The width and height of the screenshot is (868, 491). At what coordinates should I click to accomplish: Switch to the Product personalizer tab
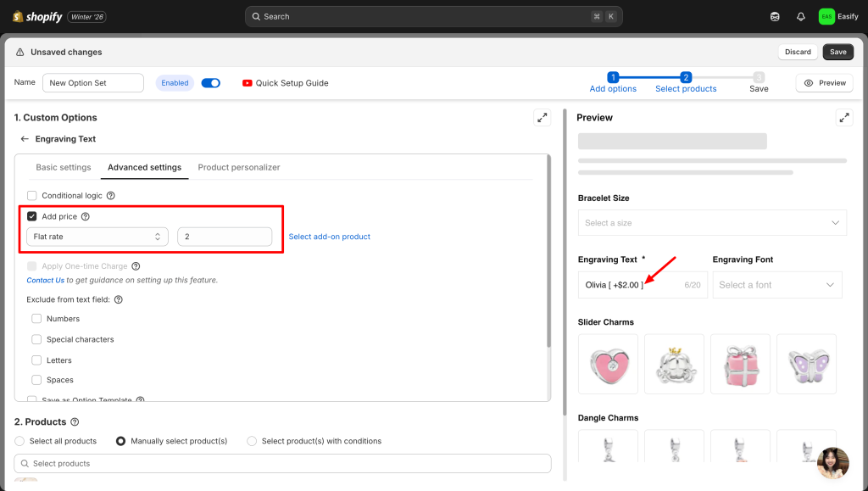tap(239, 168)
